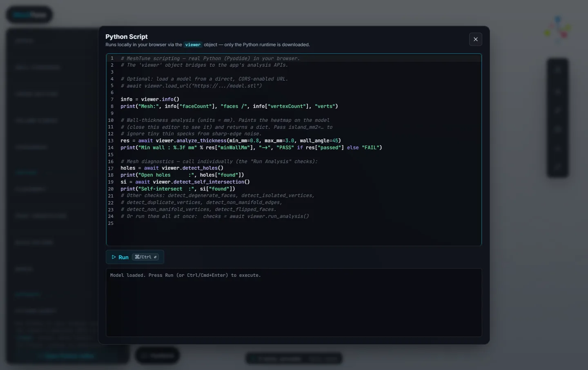Click the "# Other checks: detect_degenerate_faces" comment
Viewport: 588px width, 370px height.
pyautogui.click(x=218, y=195)
